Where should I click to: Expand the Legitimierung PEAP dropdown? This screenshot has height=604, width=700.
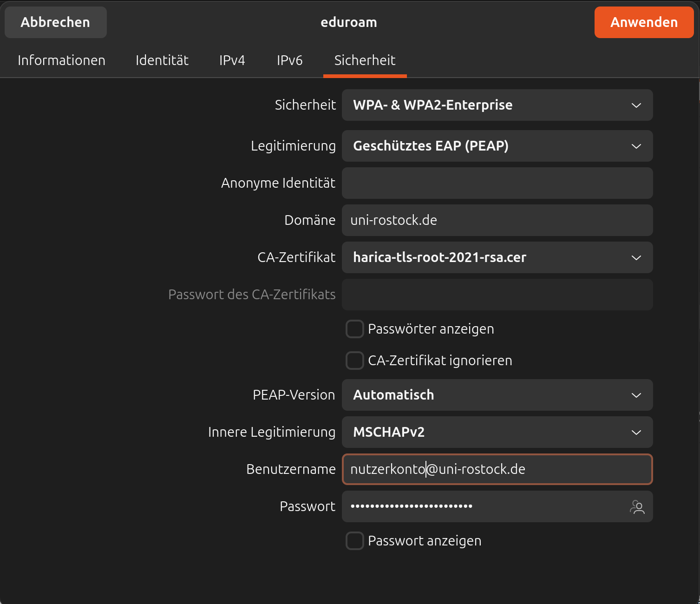tap(497, 146)
